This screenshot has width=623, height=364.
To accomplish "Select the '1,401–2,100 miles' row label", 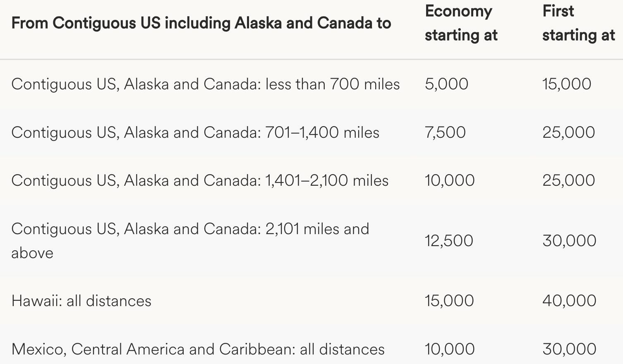I will coord(200,181).
